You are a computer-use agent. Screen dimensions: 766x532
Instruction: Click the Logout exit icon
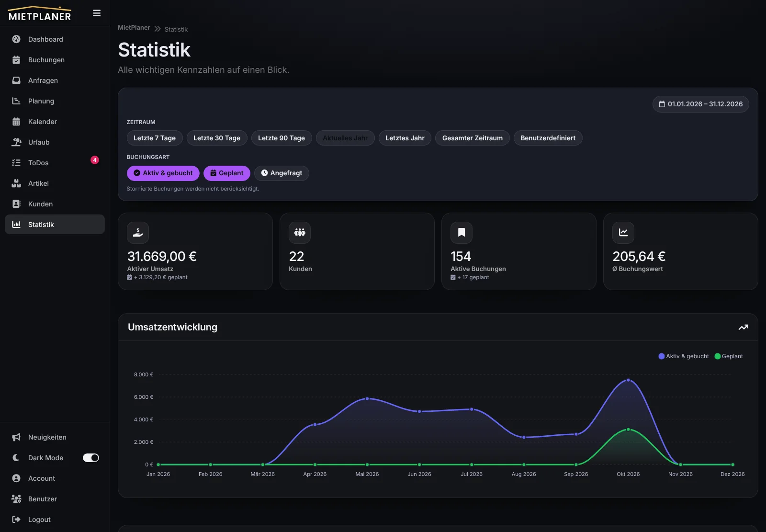pos(16,520)
